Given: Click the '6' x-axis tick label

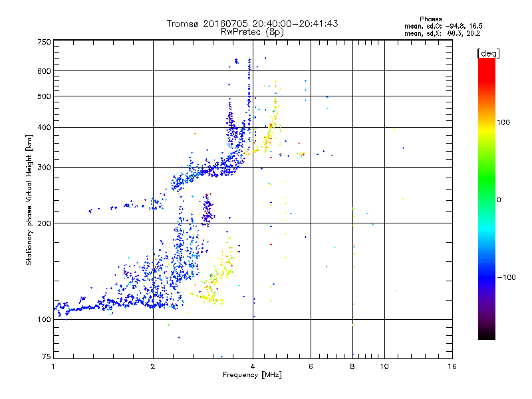Looking at the screenshot, I should point(311,366).
